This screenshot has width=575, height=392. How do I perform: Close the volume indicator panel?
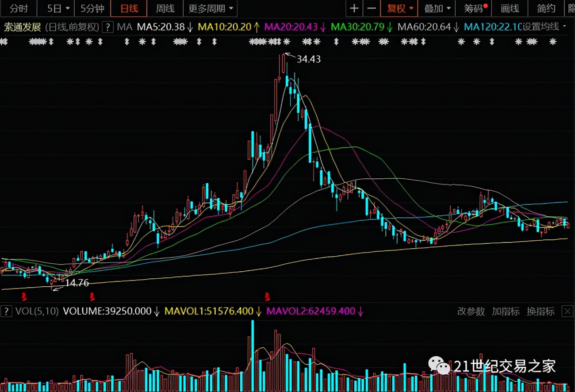pyautogui.click(x=567, y=311)
